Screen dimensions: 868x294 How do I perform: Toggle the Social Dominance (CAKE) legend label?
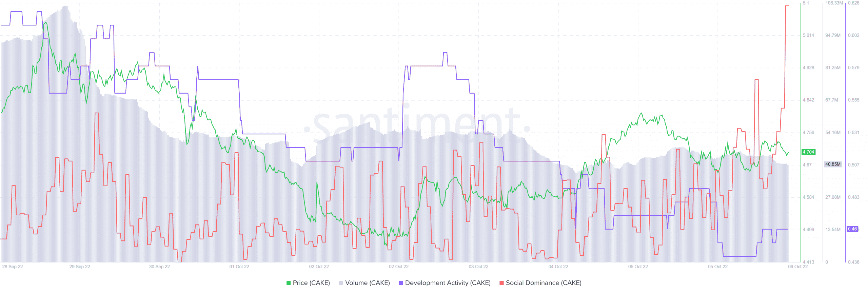click(544, 283)
